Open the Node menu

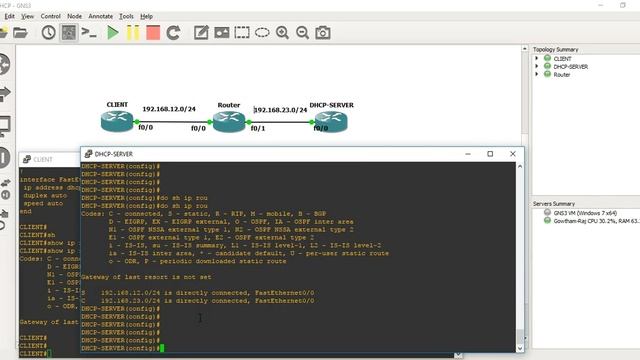click(74, 16)
